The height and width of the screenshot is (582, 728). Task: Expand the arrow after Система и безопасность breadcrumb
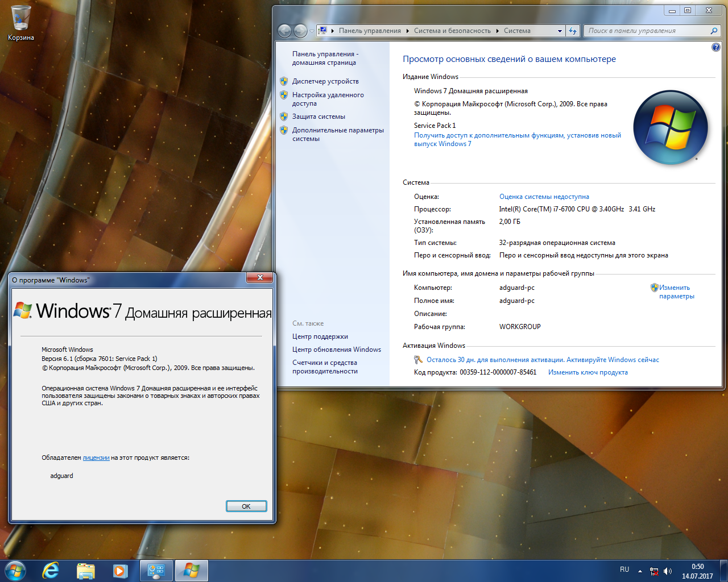[x=498, y=31]
